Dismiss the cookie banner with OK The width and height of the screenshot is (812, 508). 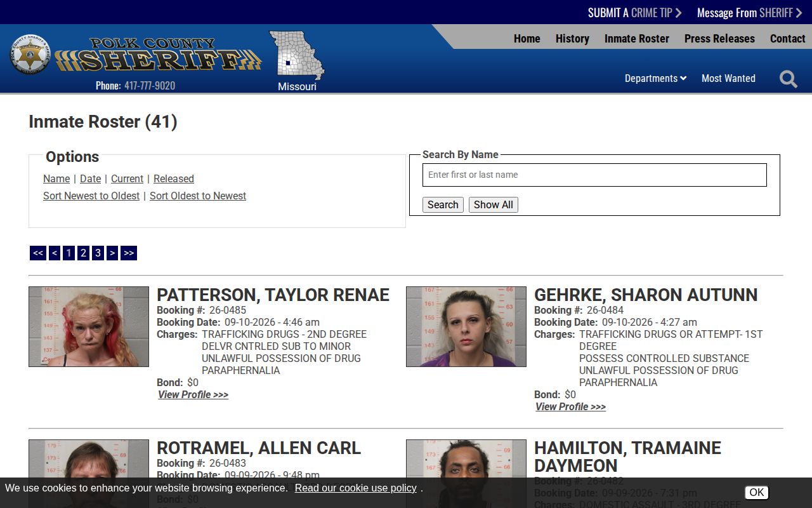tap(756, 493)
